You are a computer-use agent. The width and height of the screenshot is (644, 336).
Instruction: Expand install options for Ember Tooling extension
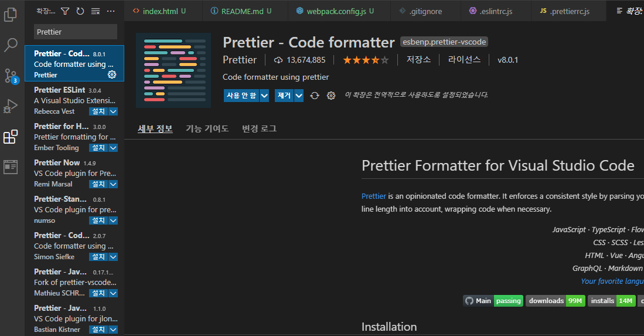click(x=113, y=147)
